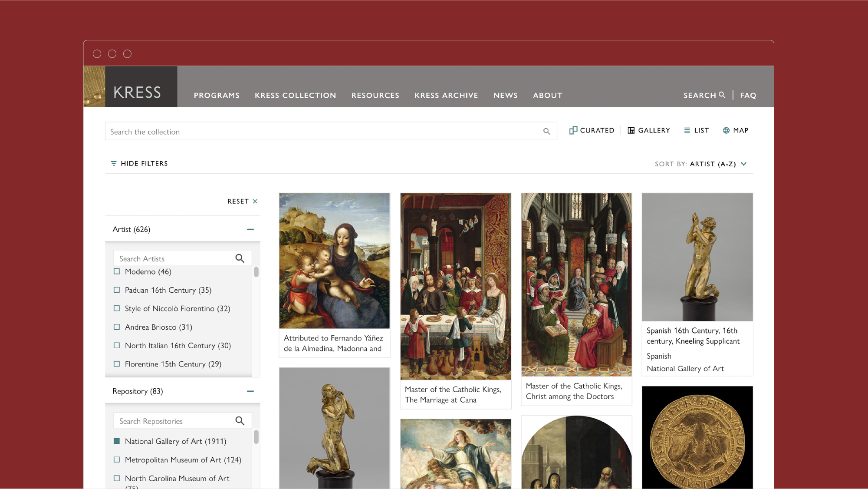
Task: Select the Andrea Briosco (31) checkbox
Action: [117, 327]
